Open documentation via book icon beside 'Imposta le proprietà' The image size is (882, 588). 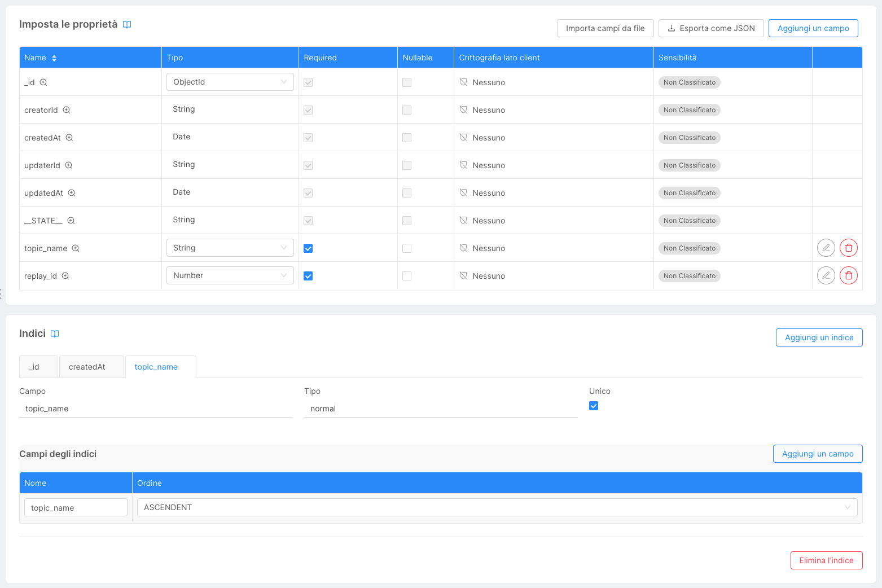pos(126,24)
